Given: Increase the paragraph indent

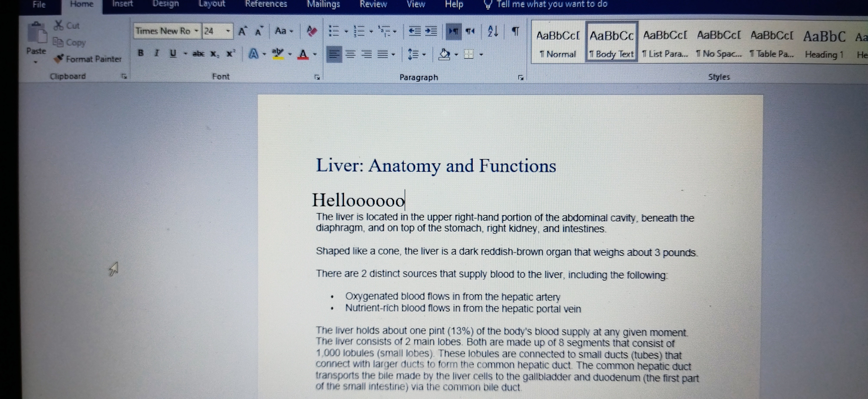Looking at the screenshot, I should (431, 31).
